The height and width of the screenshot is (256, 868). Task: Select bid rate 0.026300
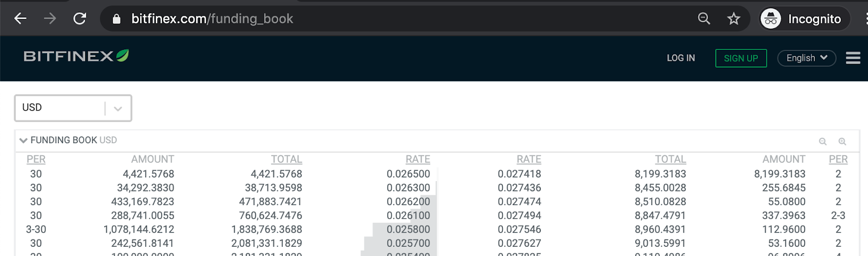[409, 188]
